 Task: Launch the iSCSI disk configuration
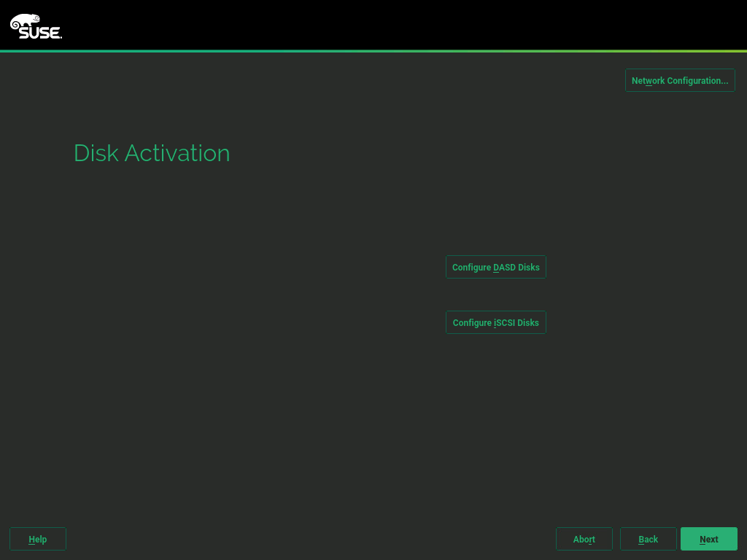click(x=495, y=322)
